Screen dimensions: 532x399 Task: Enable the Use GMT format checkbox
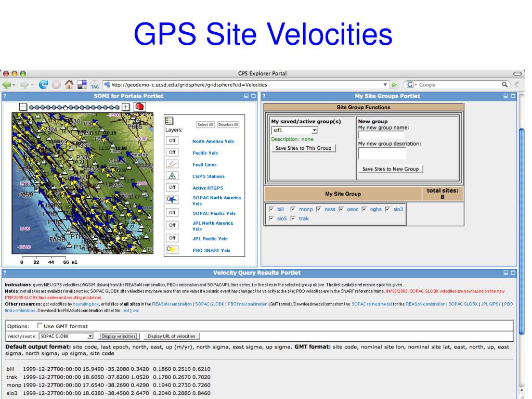click(x=40, y=326)
